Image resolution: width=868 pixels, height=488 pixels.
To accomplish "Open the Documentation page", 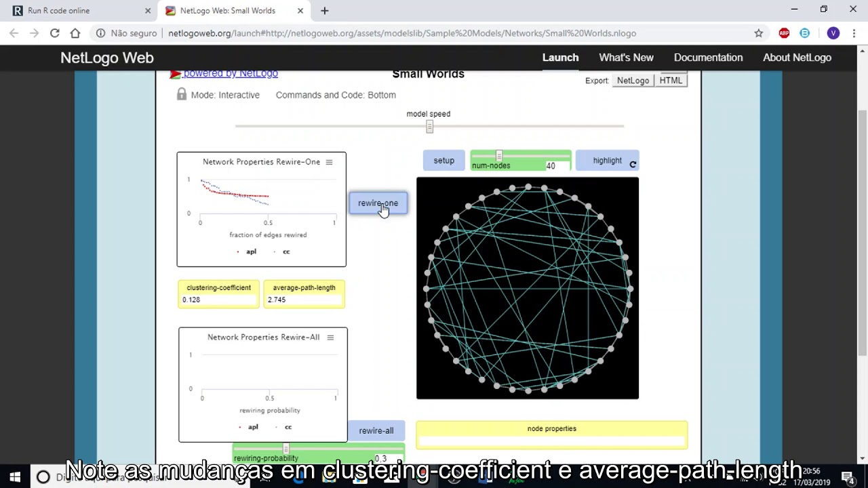I will pos(708,58).
